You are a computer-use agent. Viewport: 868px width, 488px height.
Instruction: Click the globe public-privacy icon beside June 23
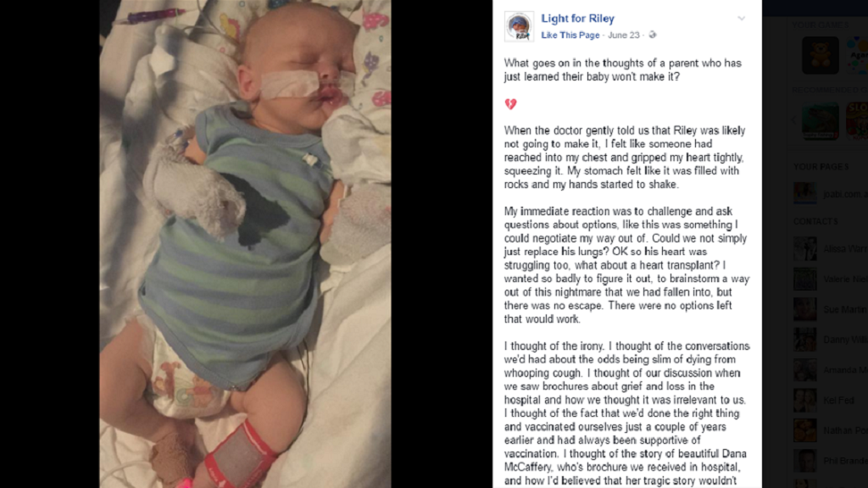click(653, 35)
